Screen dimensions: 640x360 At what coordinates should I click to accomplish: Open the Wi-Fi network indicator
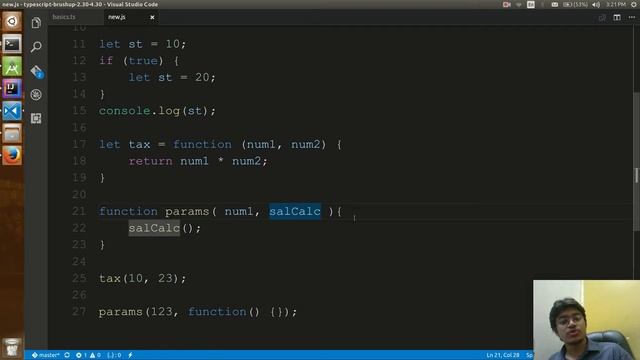click(519, 4)
